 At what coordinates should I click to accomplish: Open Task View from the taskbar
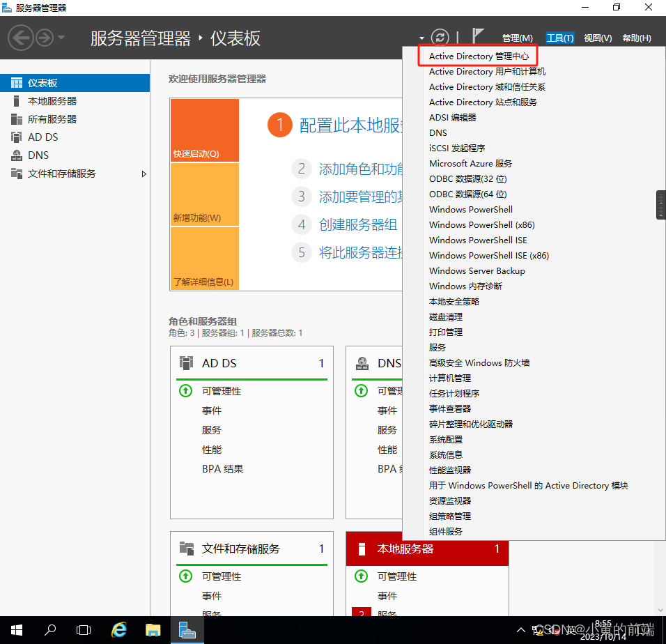click(x=84, y=630)
